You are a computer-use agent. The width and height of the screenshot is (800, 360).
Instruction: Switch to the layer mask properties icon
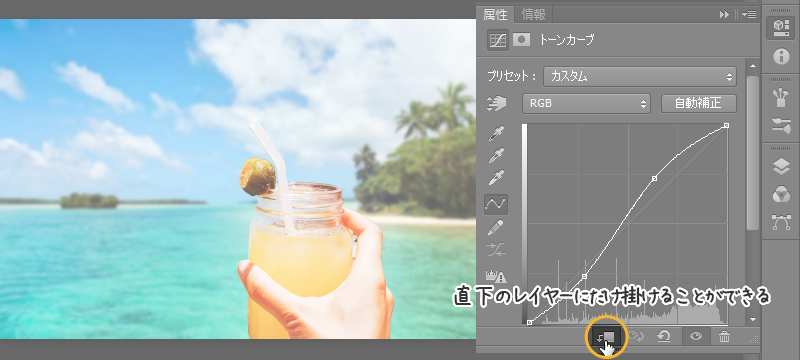click(x=521, y=40)
